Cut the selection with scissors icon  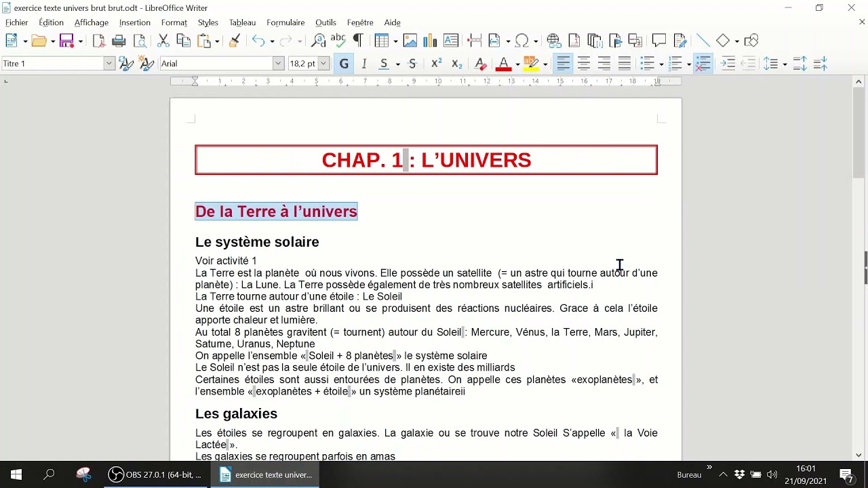tap(163, 41)
